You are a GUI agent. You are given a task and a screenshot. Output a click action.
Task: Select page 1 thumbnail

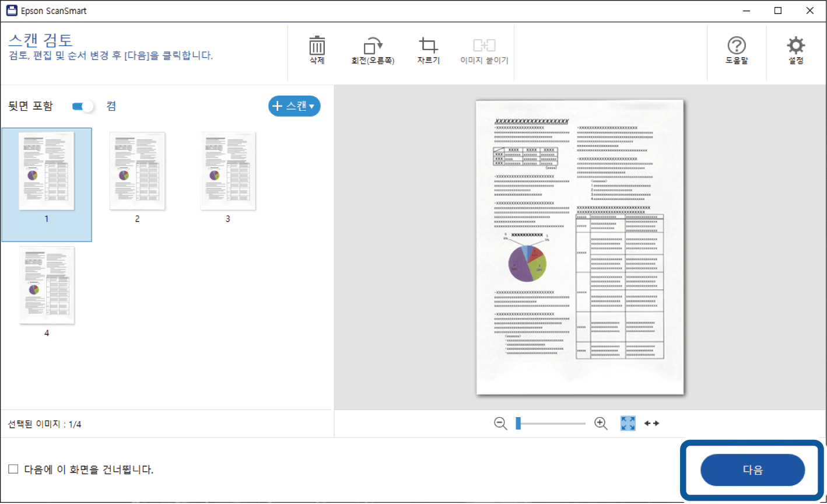pos(47,171)
